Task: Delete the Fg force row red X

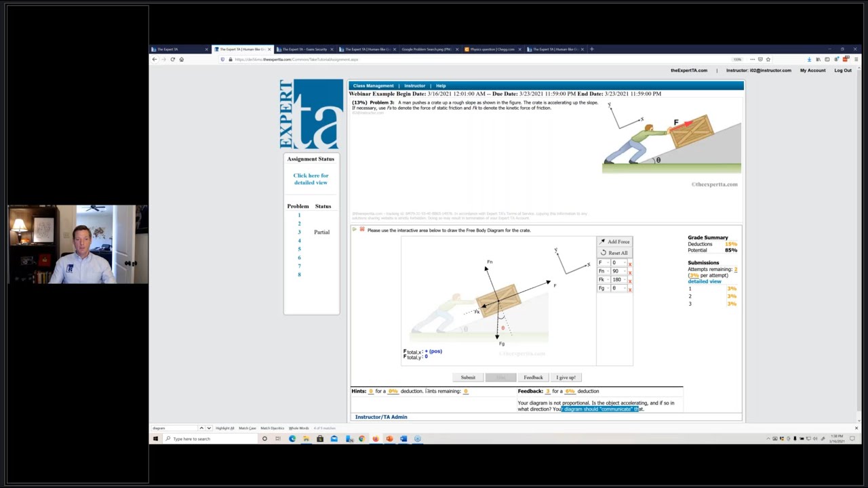Action: [630, 290]
